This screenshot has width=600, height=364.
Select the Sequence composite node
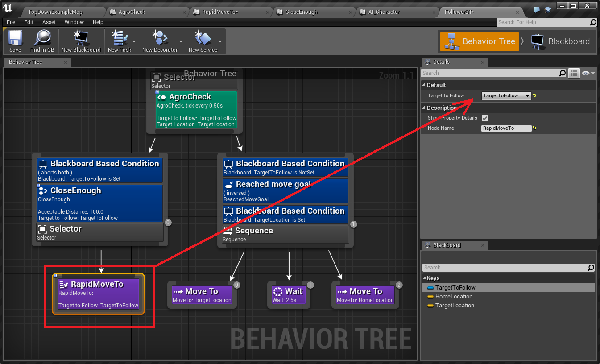(286, 234)
